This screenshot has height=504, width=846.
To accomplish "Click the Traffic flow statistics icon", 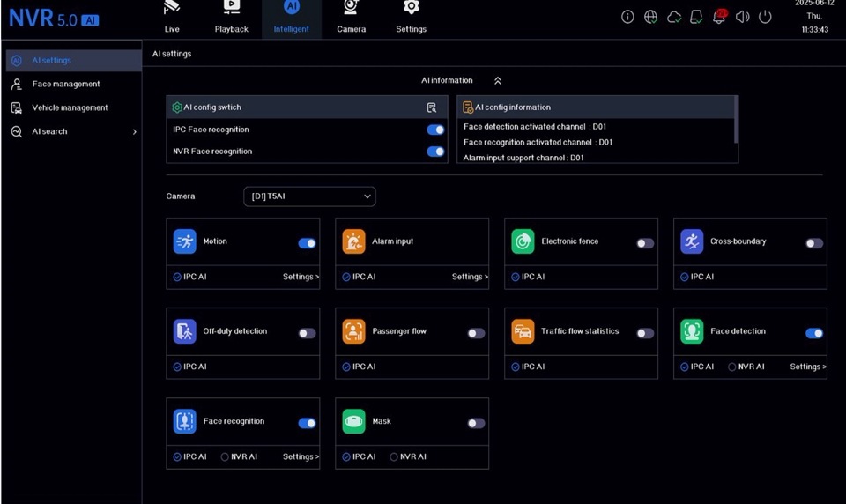I will point(523,331).
